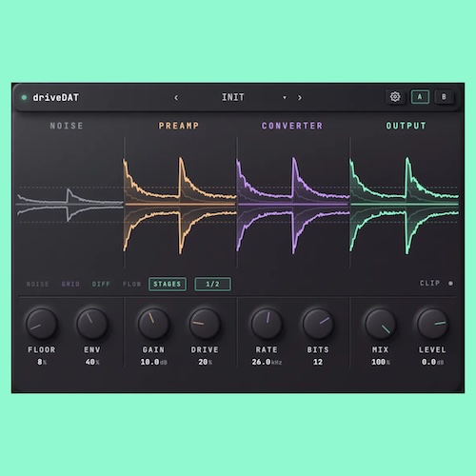476x476 pixels.
Task: Click the CLIP label
Action: [x=429, y=283]
